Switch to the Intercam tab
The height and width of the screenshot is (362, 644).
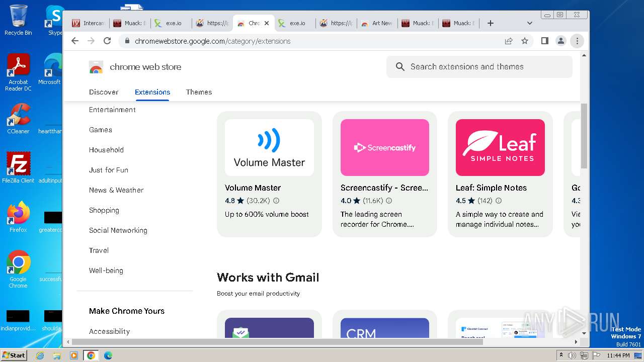point(89,23)
